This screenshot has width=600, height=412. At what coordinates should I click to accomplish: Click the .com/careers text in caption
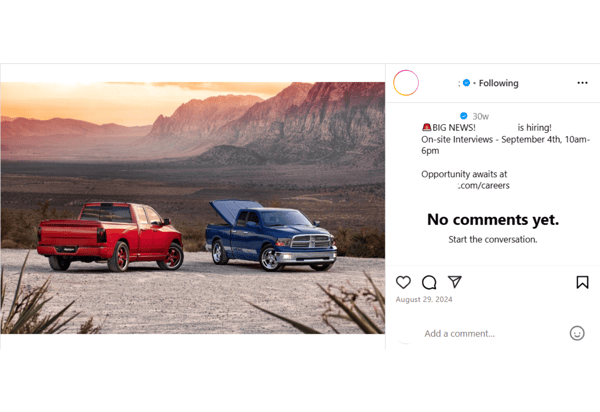[x=484, y=186]
